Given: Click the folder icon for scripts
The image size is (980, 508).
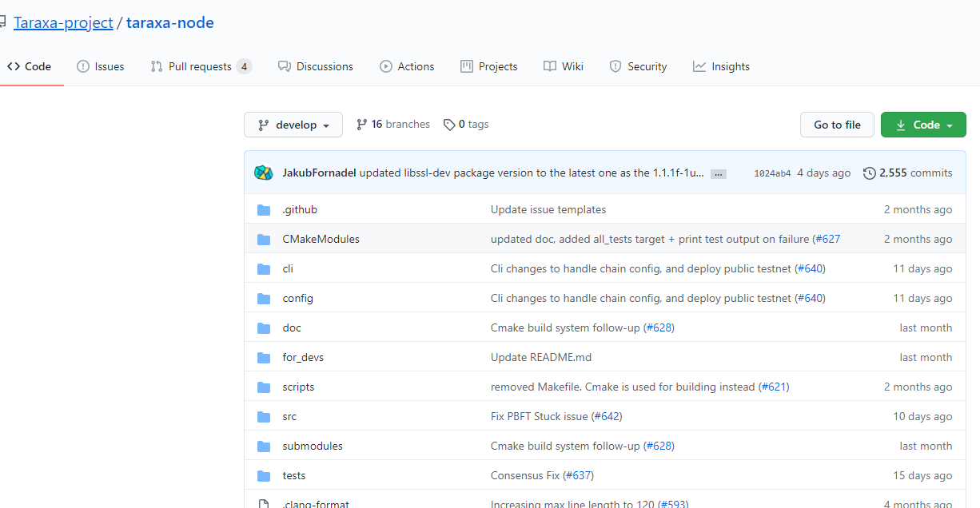Looking at the screenshot, I should (264, 387).
